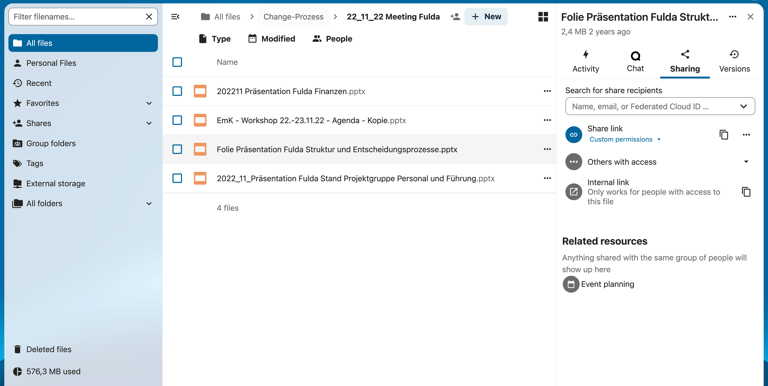Select the EmK Workshop Agenda Kopie checkbox
The height and width of the screenshot is (386, 768).
(x=177, y=120)
